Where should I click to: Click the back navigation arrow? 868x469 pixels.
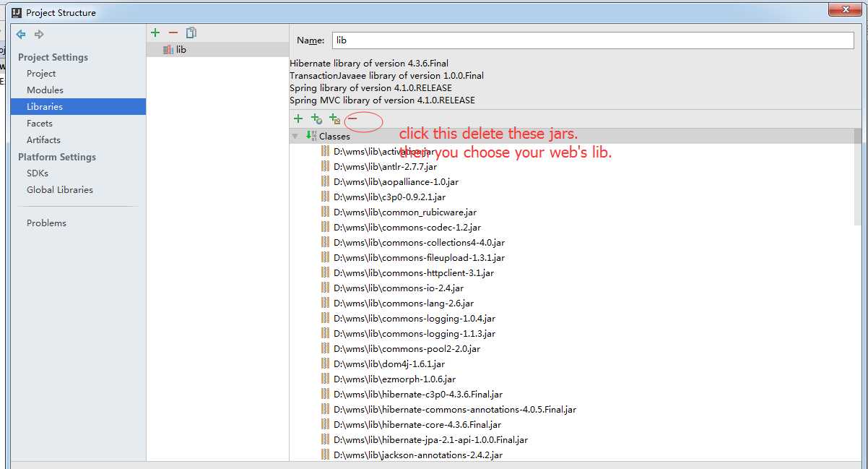pyautogui.click(x=21, y=34)
